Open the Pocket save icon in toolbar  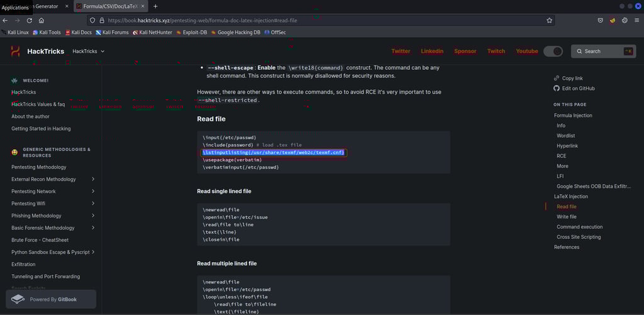[x=600, y=20]
